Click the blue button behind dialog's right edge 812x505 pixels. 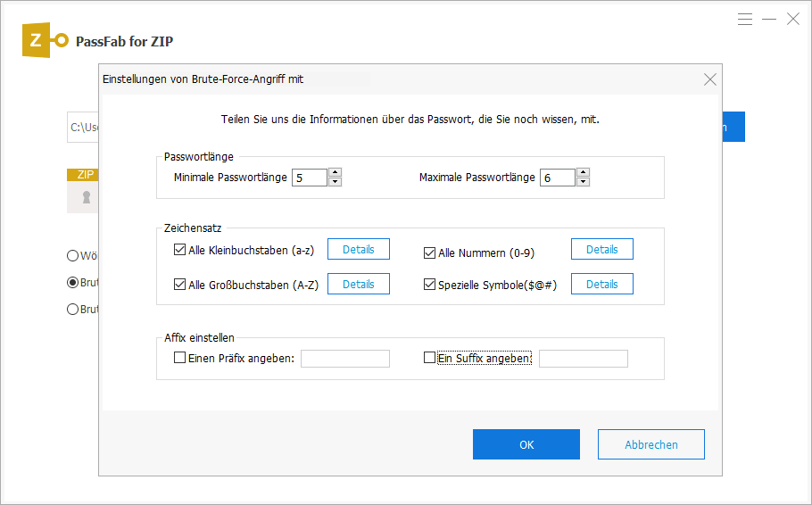[x=733, y=127]
